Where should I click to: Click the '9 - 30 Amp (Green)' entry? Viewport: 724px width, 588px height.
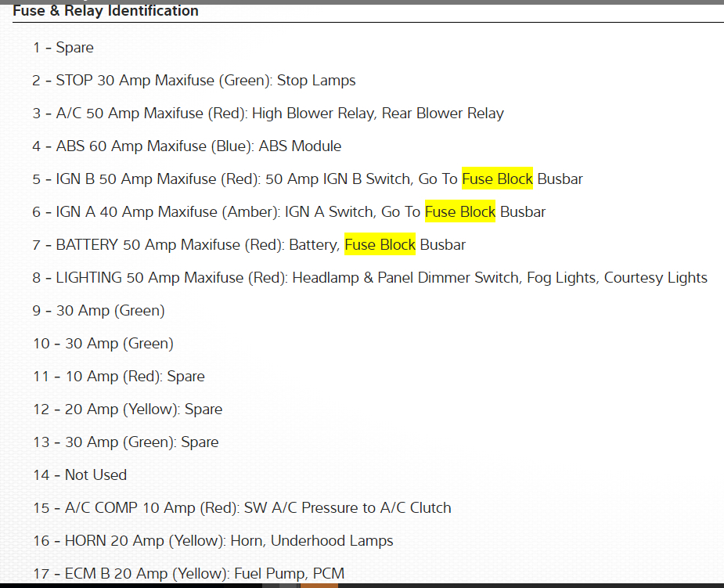99,310
